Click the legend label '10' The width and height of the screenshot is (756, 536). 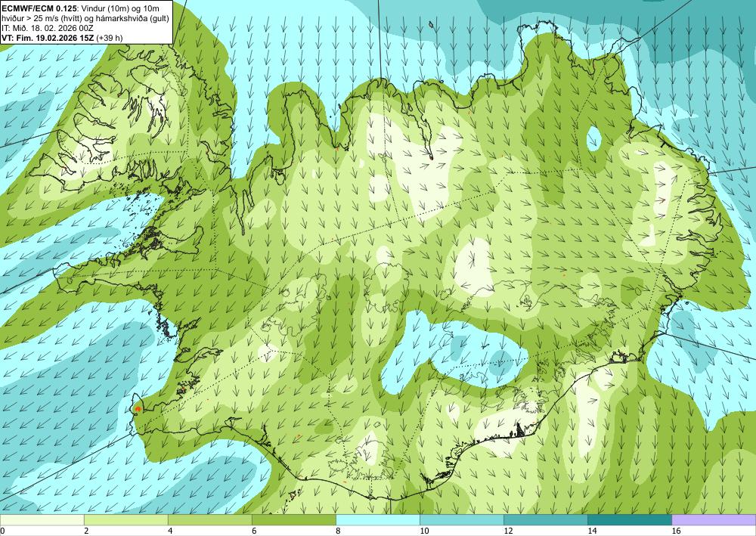(x=423, y=531)
